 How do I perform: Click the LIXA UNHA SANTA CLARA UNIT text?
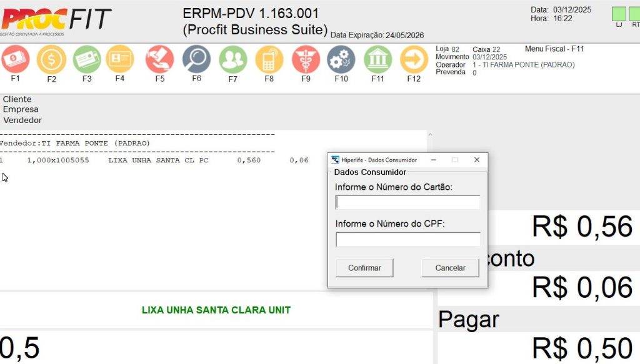[216, 310]
